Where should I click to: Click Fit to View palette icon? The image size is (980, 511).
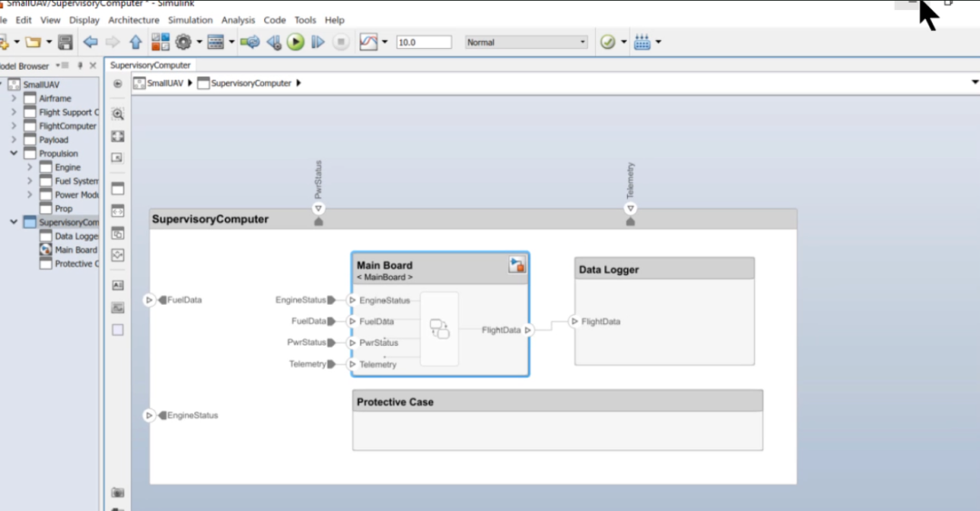(x=117, y=136)
